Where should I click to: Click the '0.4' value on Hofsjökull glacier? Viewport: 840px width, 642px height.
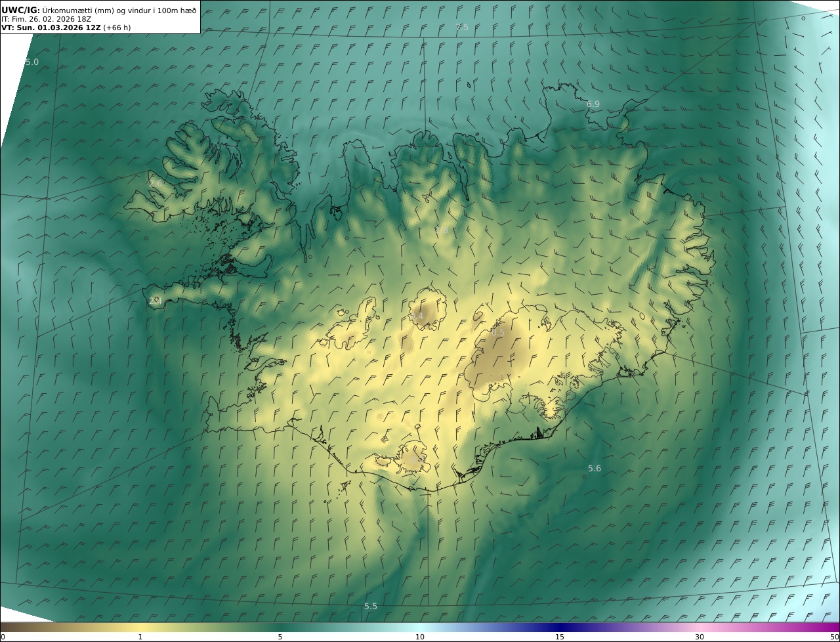point(417,316)
